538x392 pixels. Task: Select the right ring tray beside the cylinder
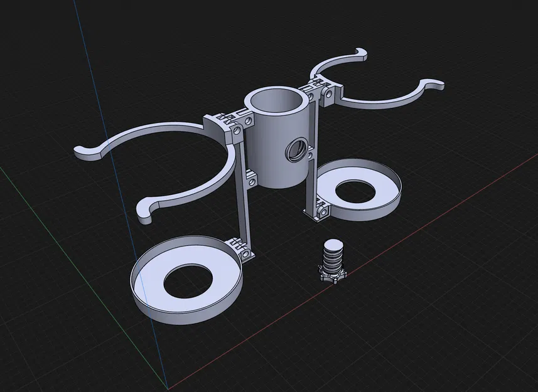pos(358,189)
